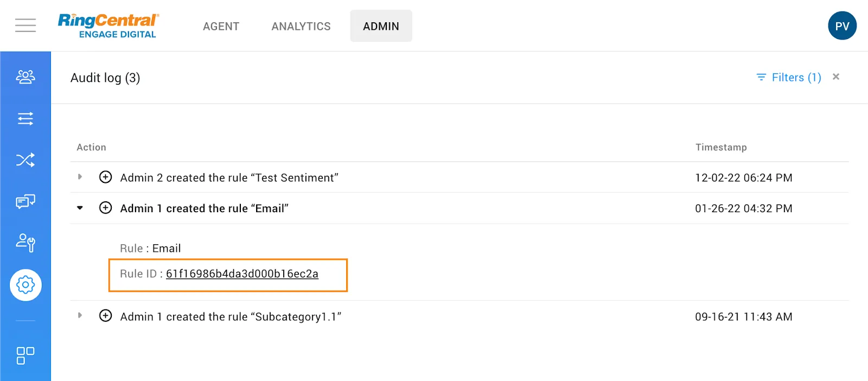
Task: Expand the "Subcategory1.1" rule log row
Action: pyautogui.click(x=80, y=315)
